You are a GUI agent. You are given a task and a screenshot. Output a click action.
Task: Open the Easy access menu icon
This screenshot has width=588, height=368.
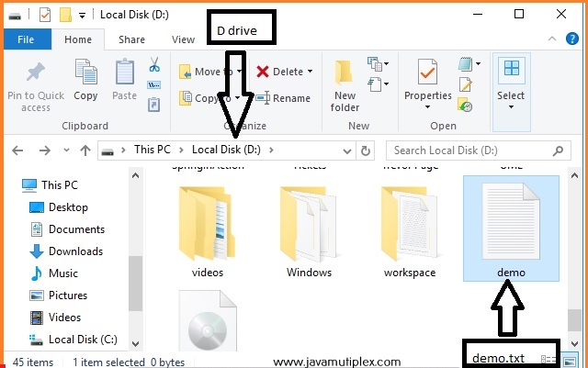point(375,84)
